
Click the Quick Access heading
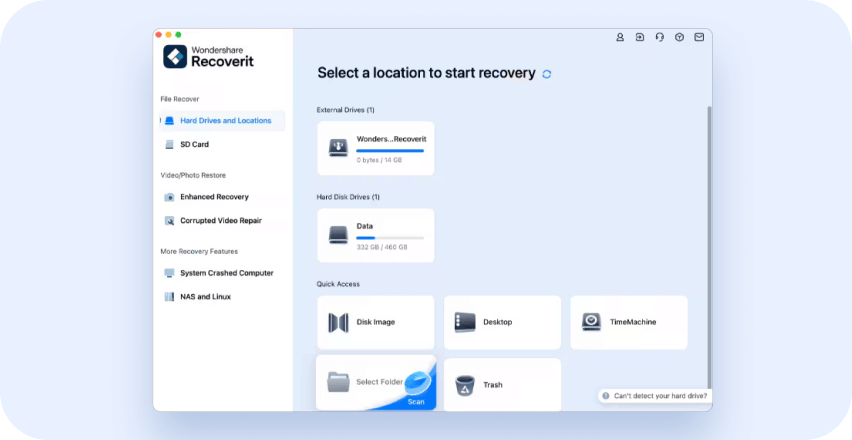click(x=338, y=284)
